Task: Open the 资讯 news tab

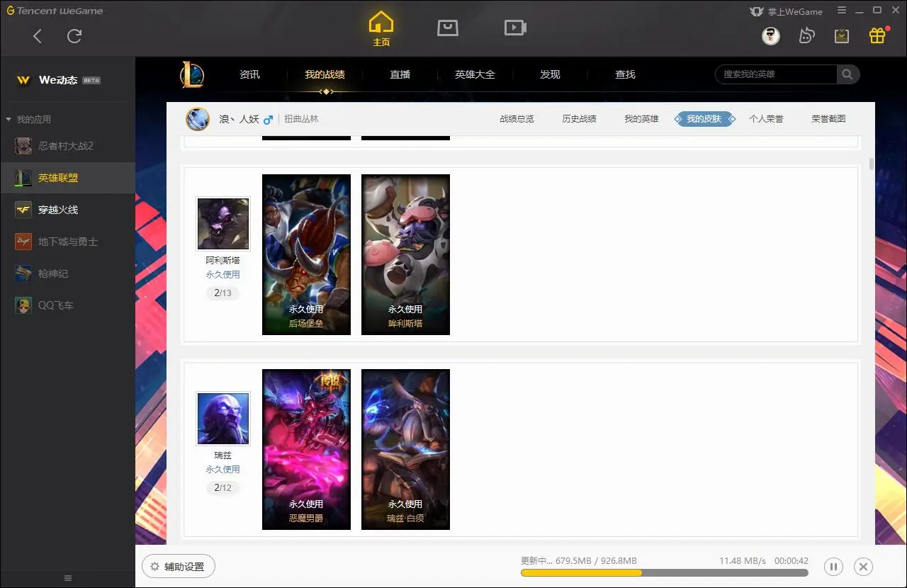Action: click(x=249, y=74)
